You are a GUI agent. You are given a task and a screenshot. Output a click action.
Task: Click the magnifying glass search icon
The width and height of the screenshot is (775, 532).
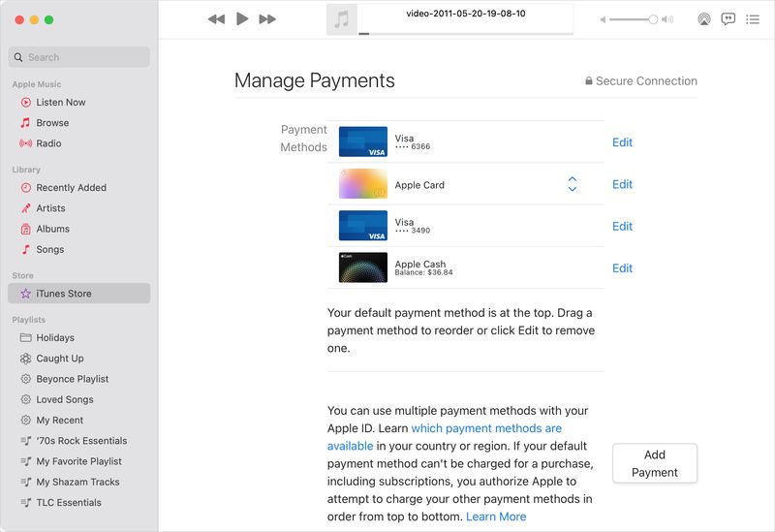[18, 57]
